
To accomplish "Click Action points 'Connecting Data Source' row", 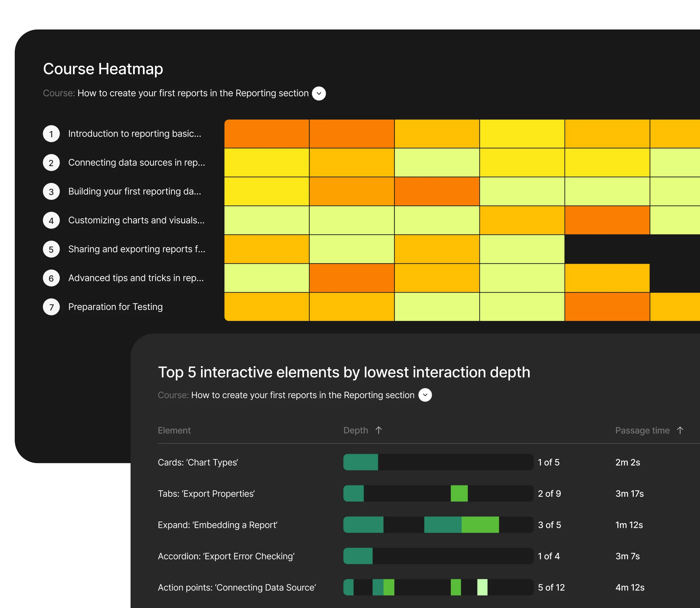I will pos(237,587).
